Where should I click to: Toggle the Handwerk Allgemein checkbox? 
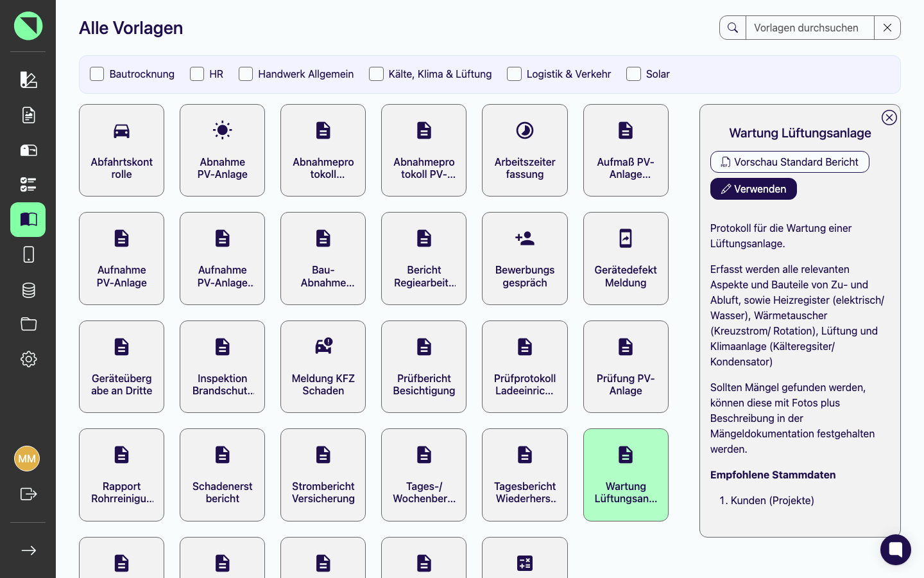pos(246,74)
